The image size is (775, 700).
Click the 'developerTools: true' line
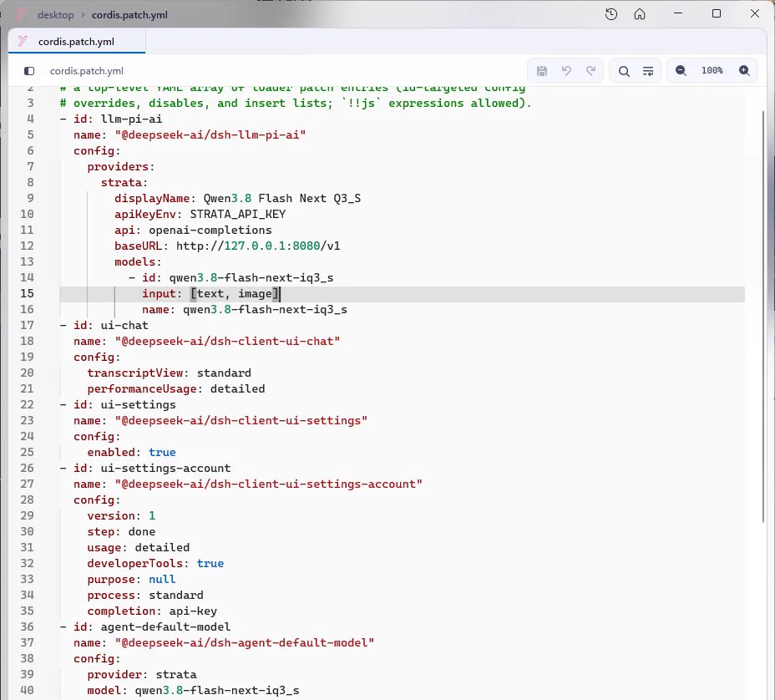155,564
